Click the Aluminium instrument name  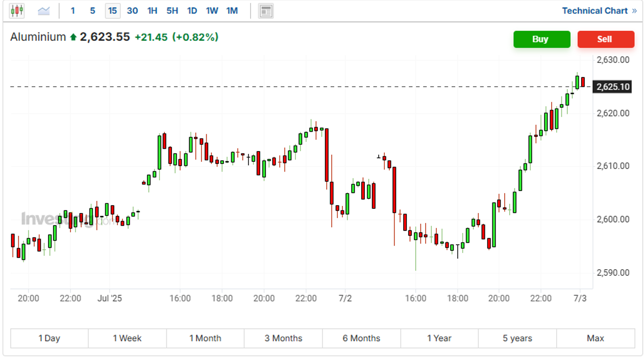point(38,37)
